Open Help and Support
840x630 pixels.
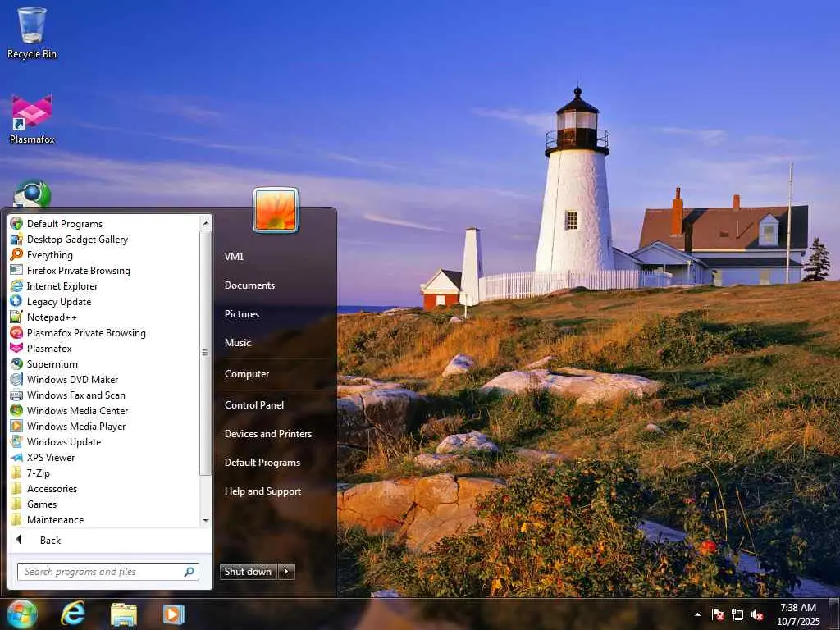[263, 491]
